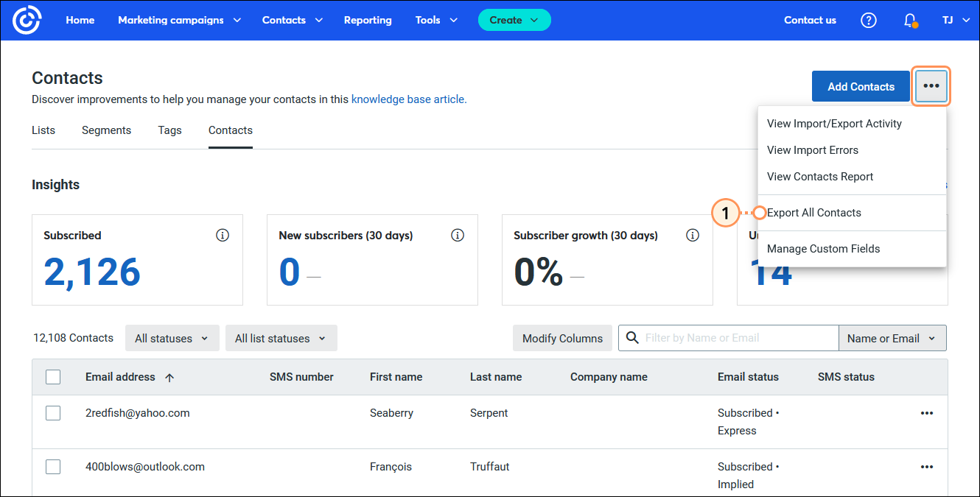Click last name Truffaut

[x=490, y=467]
